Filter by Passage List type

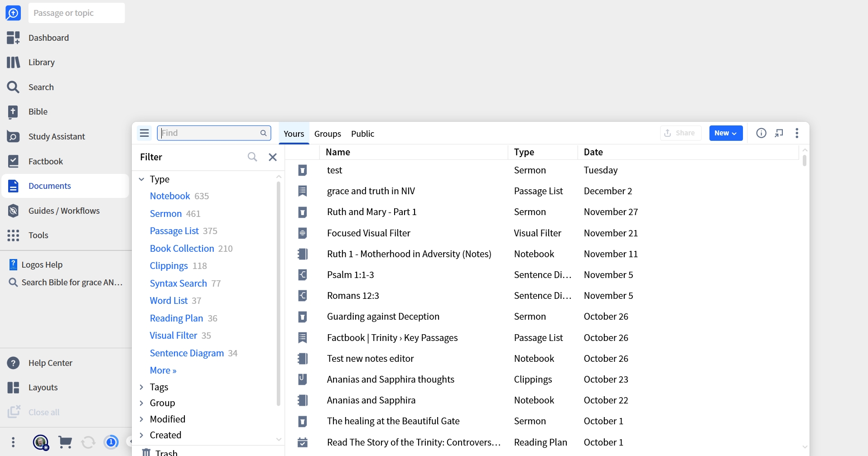tap(174, 231)
